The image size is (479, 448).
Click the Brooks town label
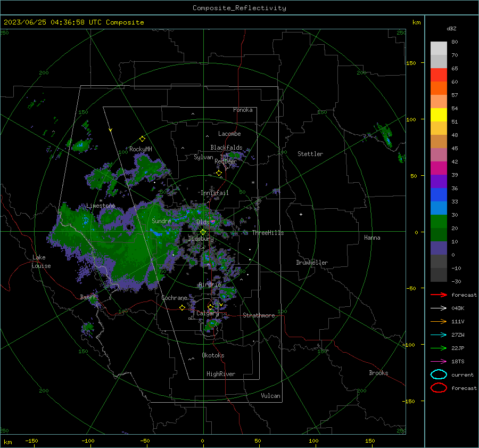[378, 373]
